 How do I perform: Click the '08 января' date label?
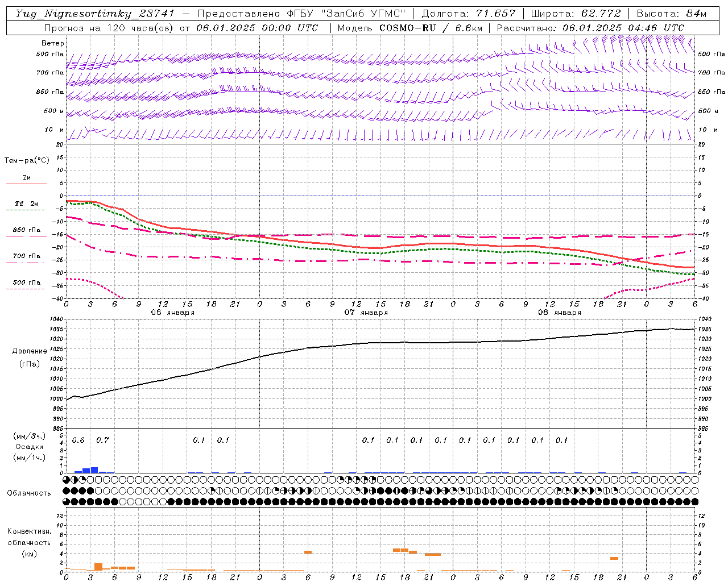point(560,313)
